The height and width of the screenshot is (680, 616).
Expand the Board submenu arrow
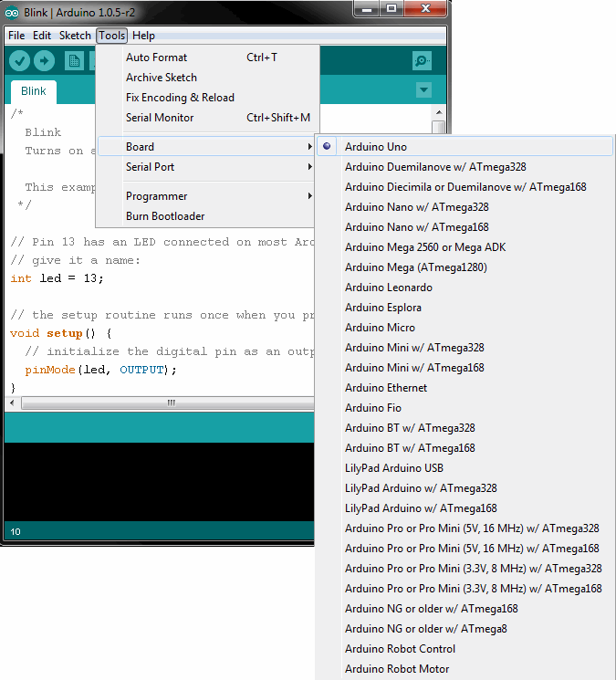pos(309,147)
